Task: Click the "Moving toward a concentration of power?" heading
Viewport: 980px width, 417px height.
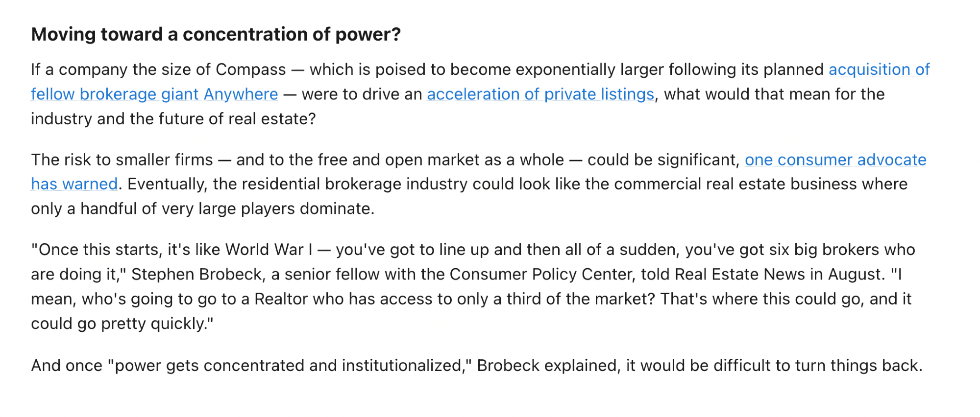Action: pyautogui.click(x=216, y=34)
